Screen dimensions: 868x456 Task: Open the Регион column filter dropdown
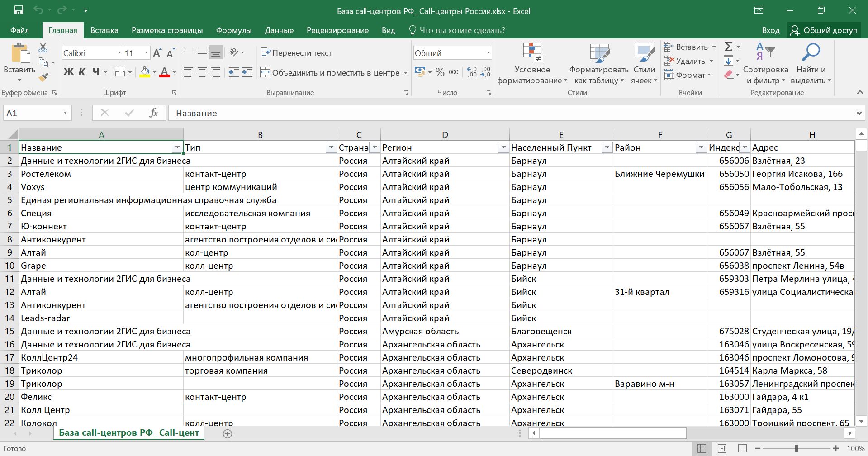click(503, 147)
